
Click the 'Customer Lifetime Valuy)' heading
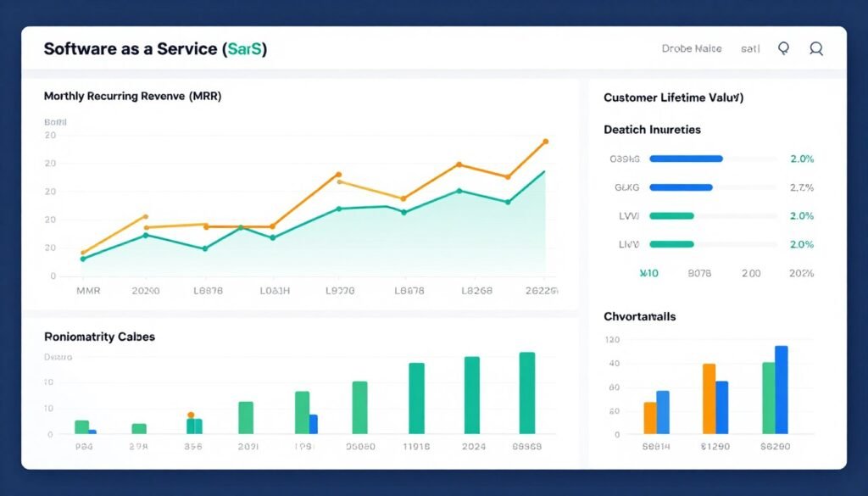tap(674, 98)
